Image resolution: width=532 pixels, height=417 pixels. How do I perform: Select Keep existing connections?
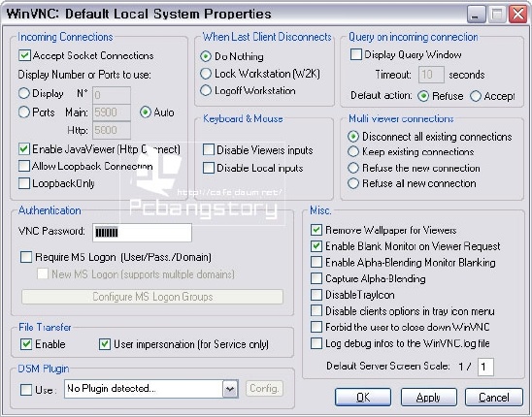pos(353,151)
